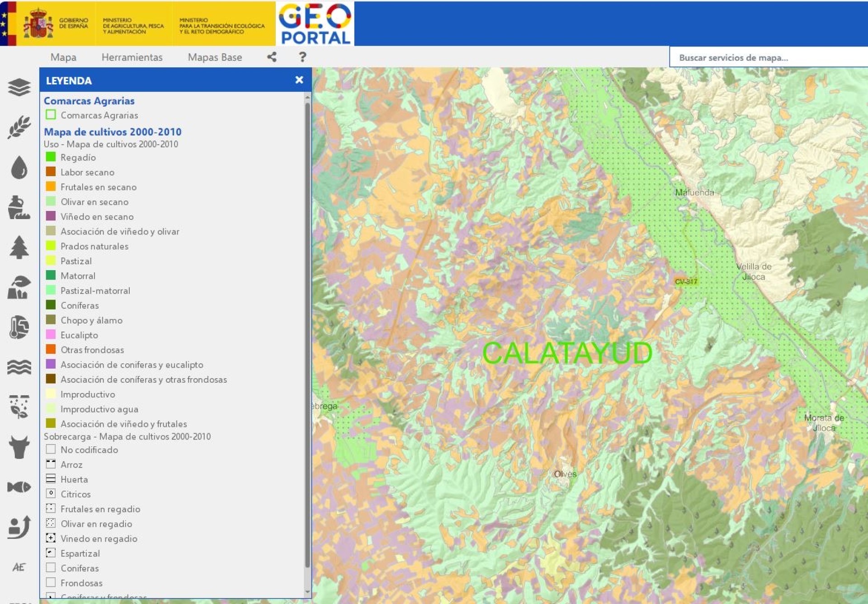Open the agriculture wheat icon in sidebar
Image resolution: width=868 pixels, height=604 pixels.
(19, 127)
